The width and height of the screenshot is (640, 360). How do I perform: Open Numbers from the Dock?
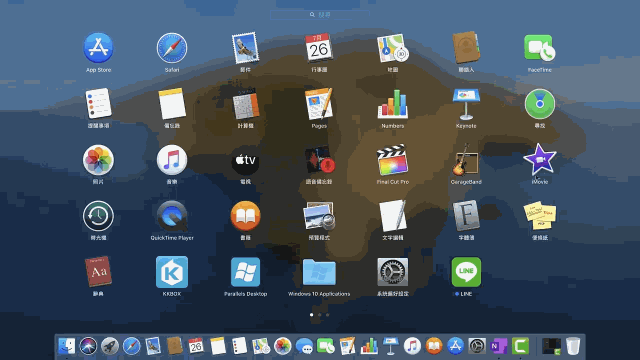(x=369, y=346)
